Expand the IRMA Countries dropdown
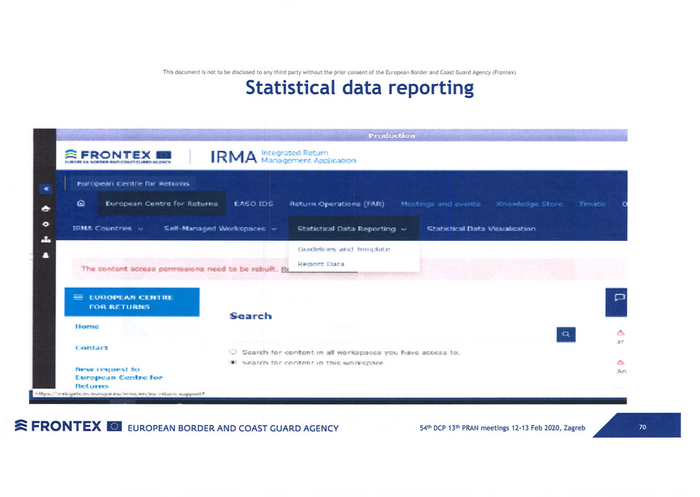The height and width of the screenshot is (497, 700). (108, 229)
